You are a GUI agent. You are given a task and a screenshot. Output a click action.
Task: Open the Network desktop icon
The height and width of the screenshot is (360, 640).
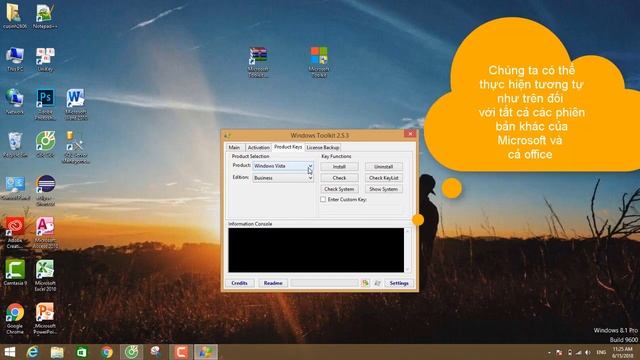tap(15, 101)
